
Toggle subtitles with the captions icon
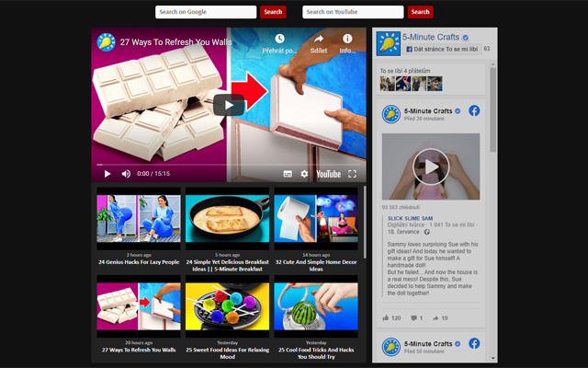click(288, 174)
